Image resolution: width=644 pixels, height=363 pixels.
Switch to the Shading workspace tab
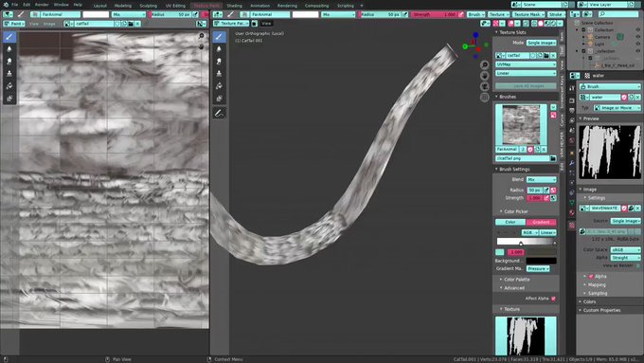tap(235, 6)
